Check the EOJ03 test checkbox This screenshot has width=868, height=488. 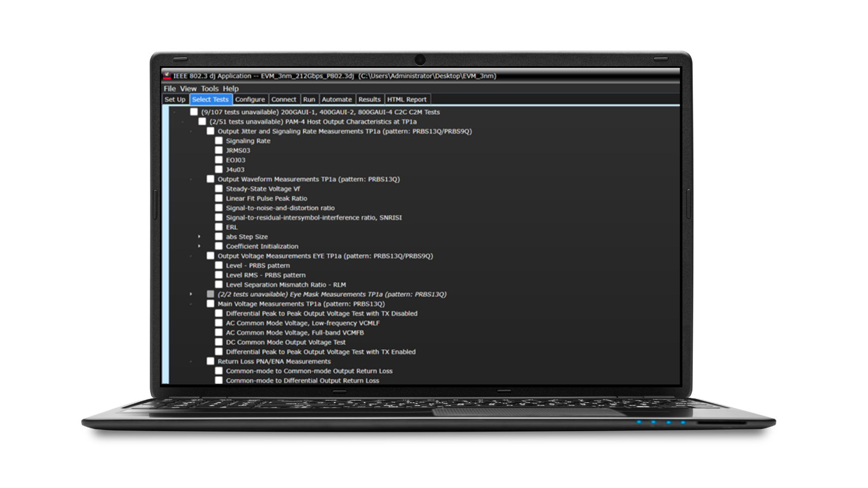(219, 160)
